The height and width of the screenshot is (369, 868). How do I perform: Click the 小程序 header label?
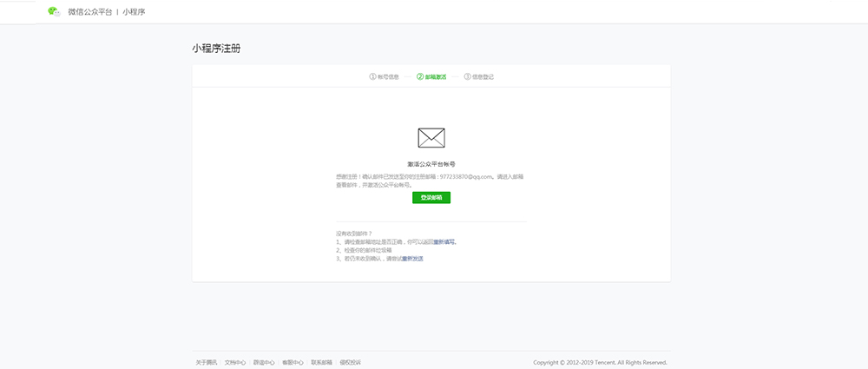[x=136, y=12]
